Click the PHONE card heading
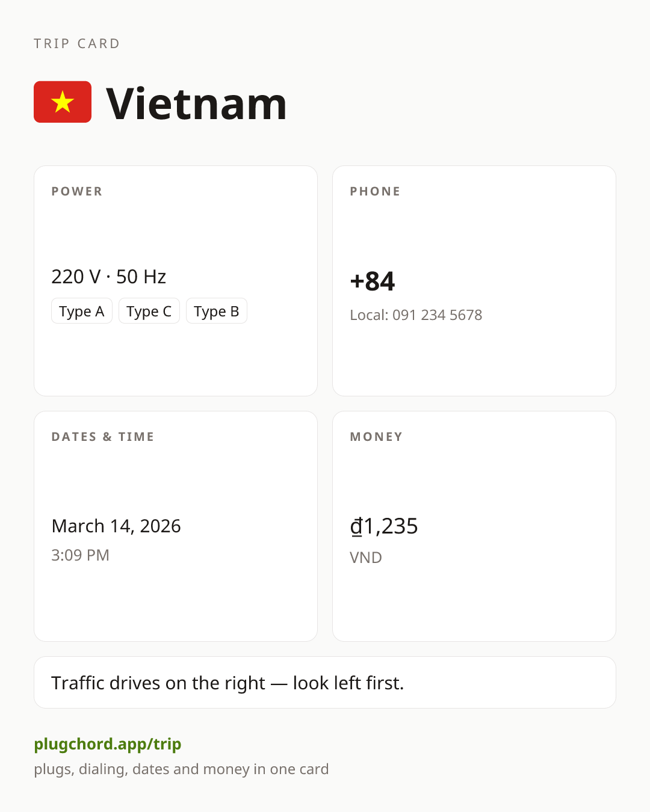This screenshot has height=812, width=650. point(375,191)
